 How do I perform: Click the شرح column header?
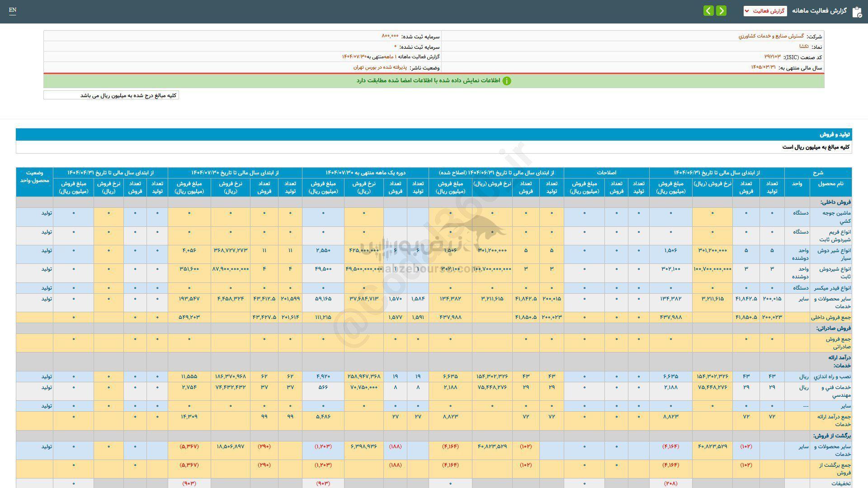point(818,173)
